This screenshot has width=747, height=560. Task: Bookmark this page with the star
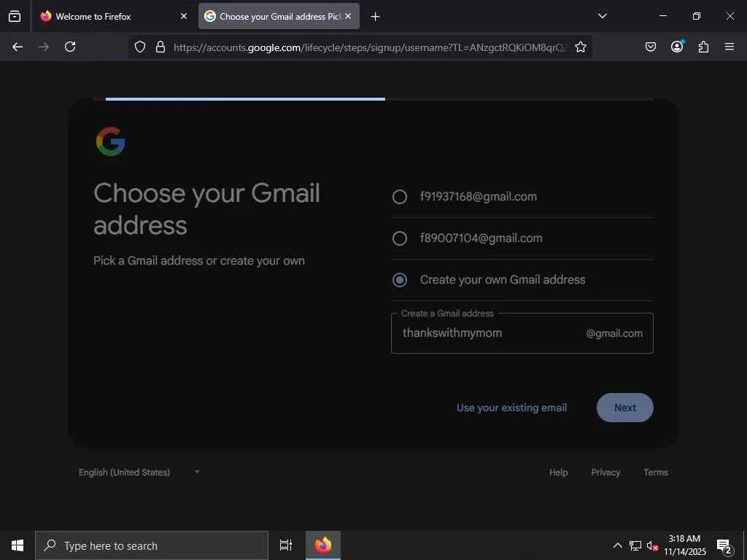pyautogui.click(x=580, y=47)
